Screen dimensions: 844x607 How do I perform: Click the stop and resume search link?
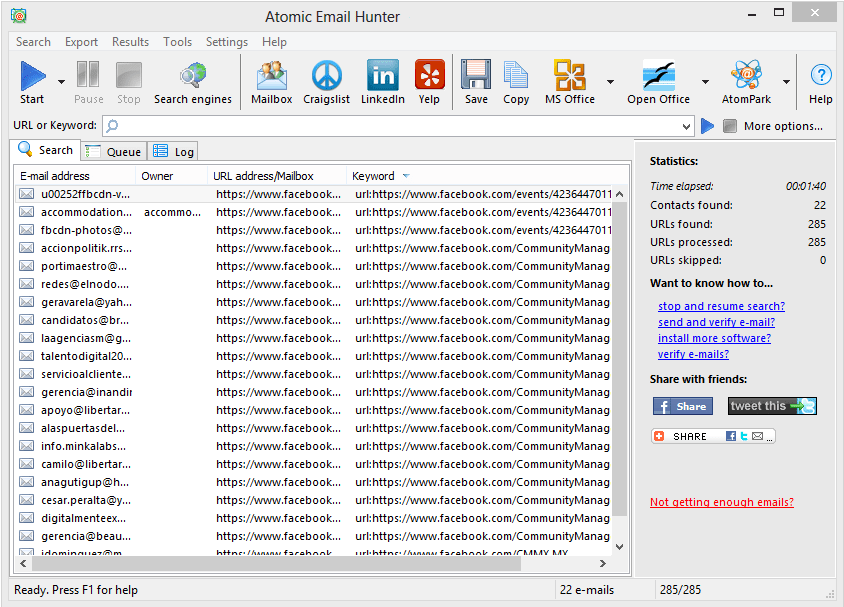point(721,306)
